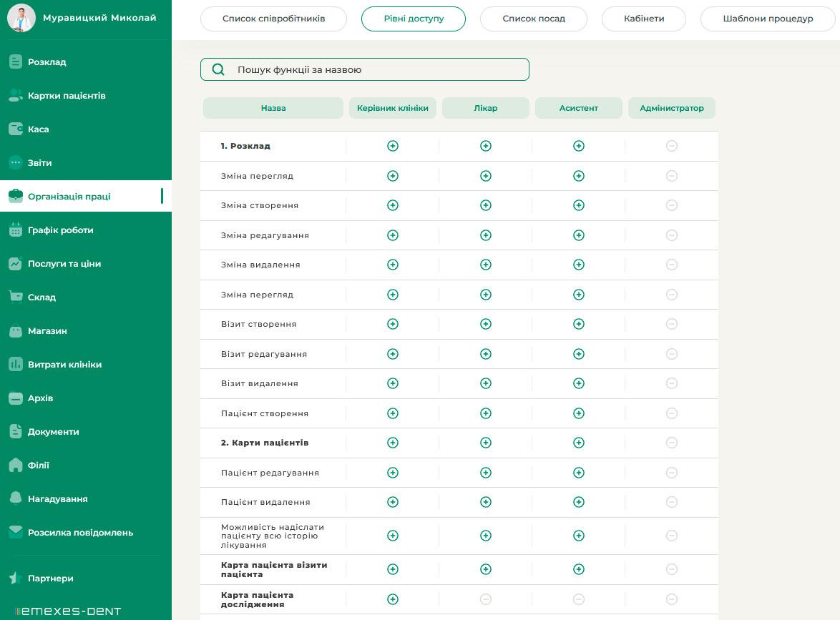Image resolution: width=840 pixels, height=620 pixels.
Task: Open the Склад cart icon
Action: click(x=16, y=297)
